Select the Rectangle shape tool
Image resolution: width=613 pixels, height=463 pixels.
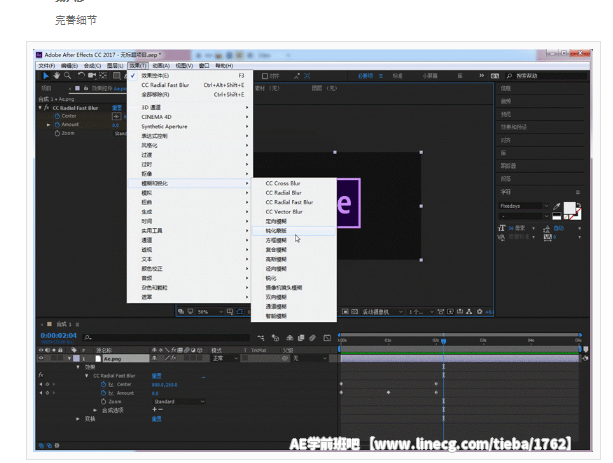(117, 75)
